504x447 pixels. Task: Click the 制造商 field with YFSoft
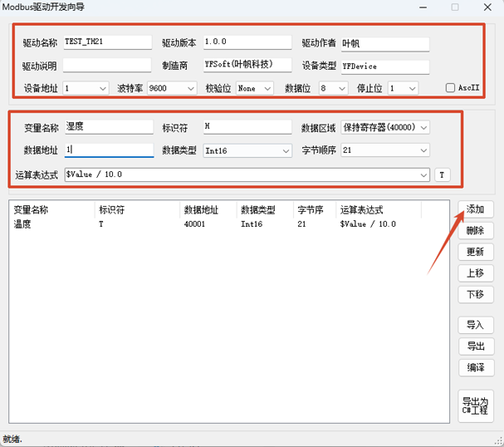(247, 66)
